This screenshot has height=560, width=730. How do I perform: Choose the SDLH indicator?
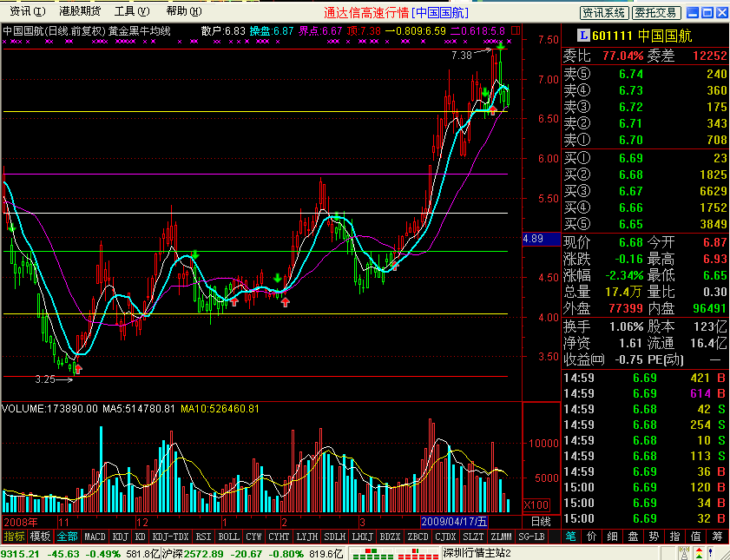pos(335,537)
